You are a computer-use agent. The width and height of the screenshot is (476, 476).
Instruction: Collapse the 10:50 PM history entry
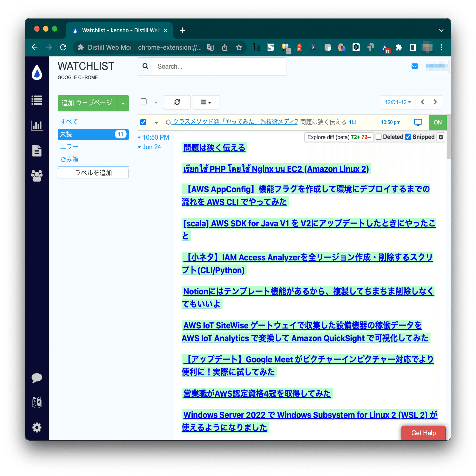coord(153,137)
